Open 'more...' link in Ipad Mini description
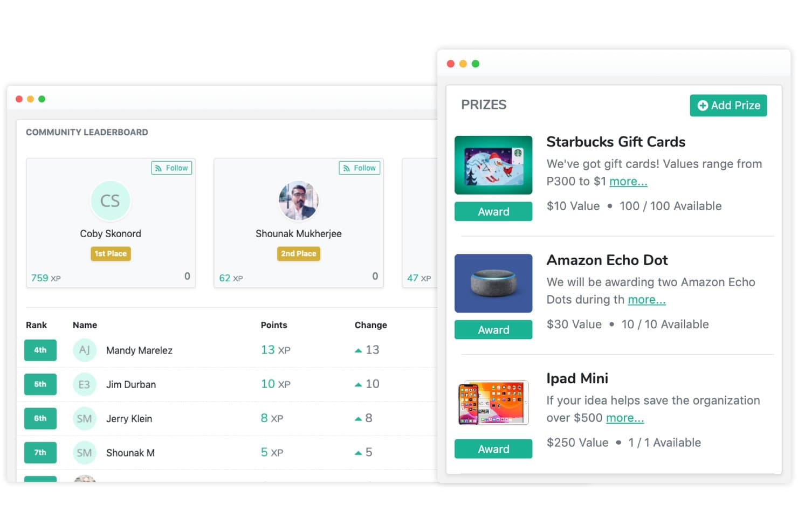 click(x=625, y=418)
